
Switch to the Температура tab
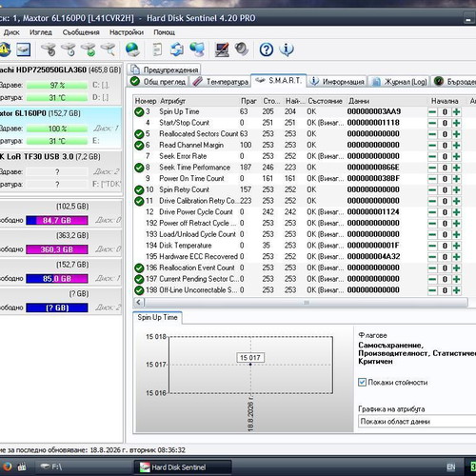[x=221, y=82]
